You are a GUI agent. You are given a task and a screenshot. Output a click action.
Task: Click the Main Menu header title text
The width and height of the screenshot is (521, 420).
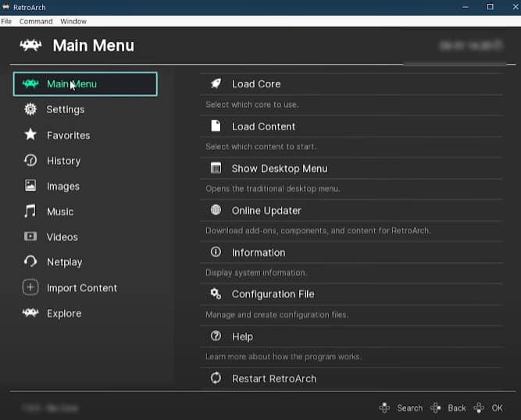click(94, 45)
